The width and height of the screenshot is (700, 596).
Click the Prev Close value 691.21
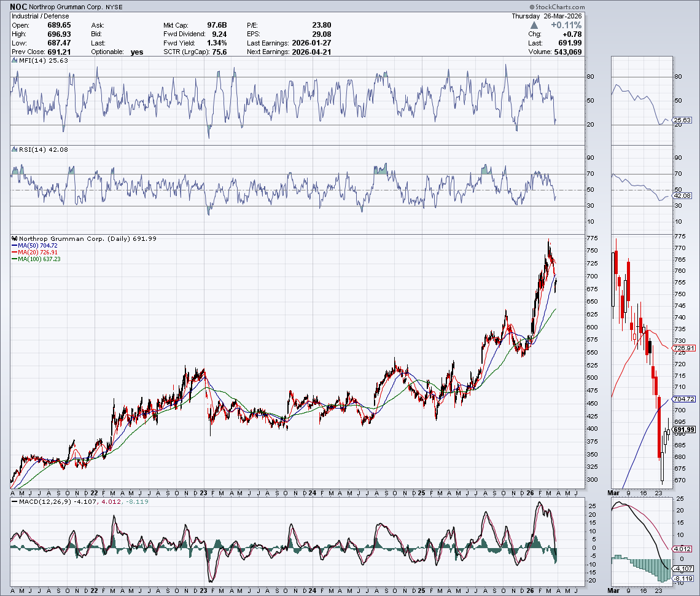pos(59,52)
